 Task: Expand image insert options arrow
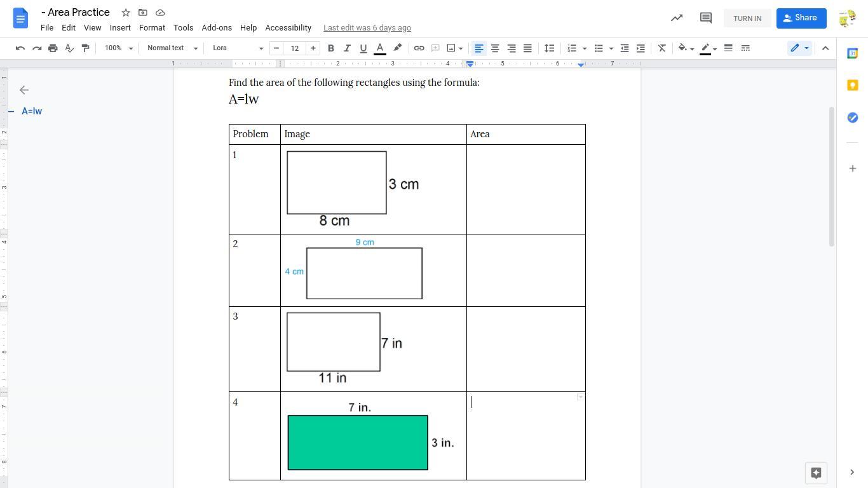(461, 48)
